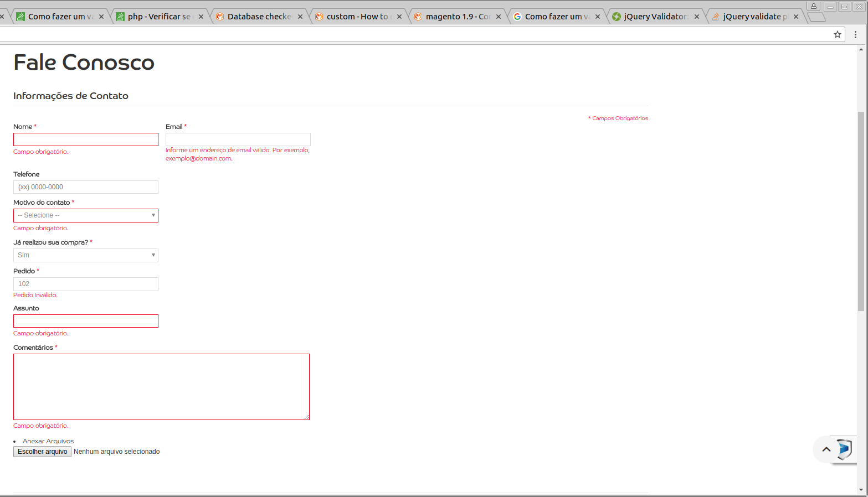The width and height of the screenshot is (868, 497).
Task: Click the scroll-to-top arrow button
Action: point(826,449)
